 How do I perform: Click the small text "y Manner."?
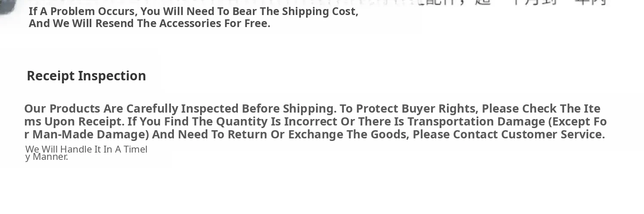pyautogui.click(x=47, y=157)
